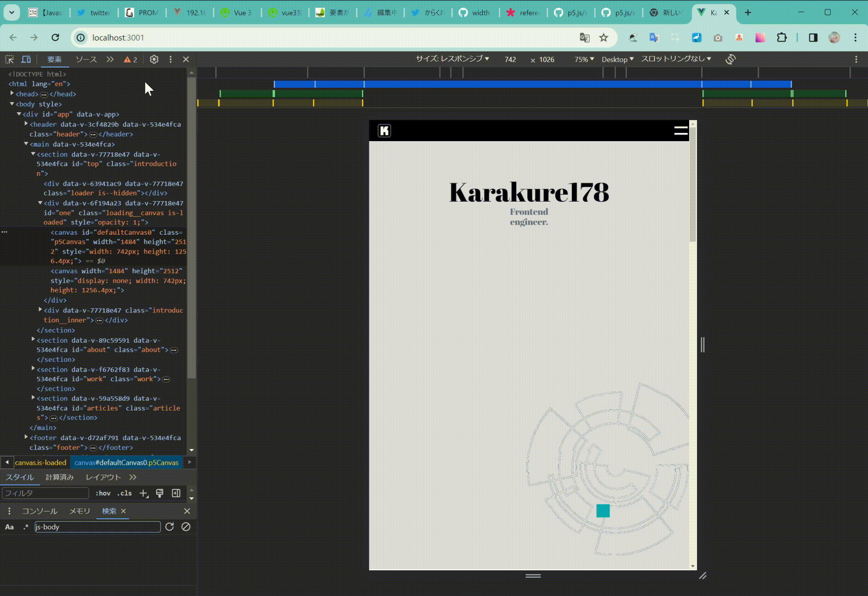
Task: Toggle the device toolbar icon
Action: [x=26, y=60]
